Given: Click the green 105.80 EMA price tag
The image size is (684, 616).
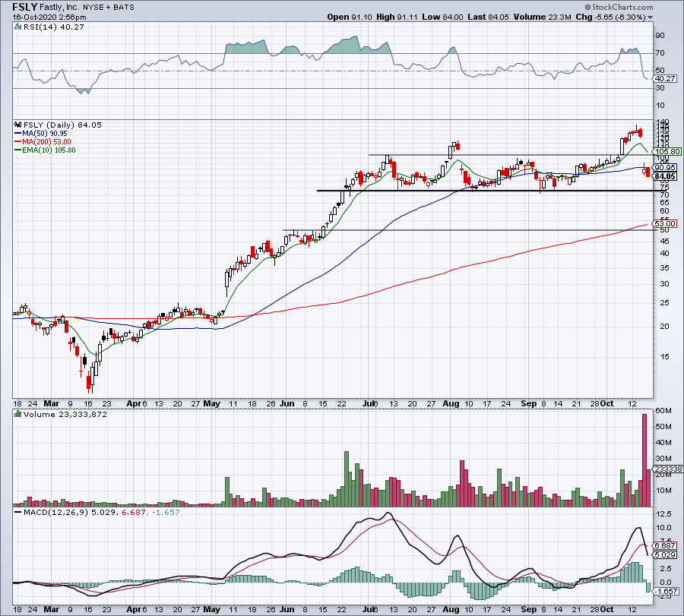Looking at the screenshot, I should [667, 152].
